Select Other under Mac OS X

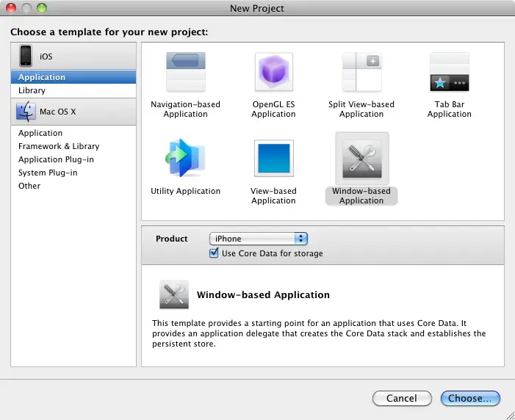29,186
